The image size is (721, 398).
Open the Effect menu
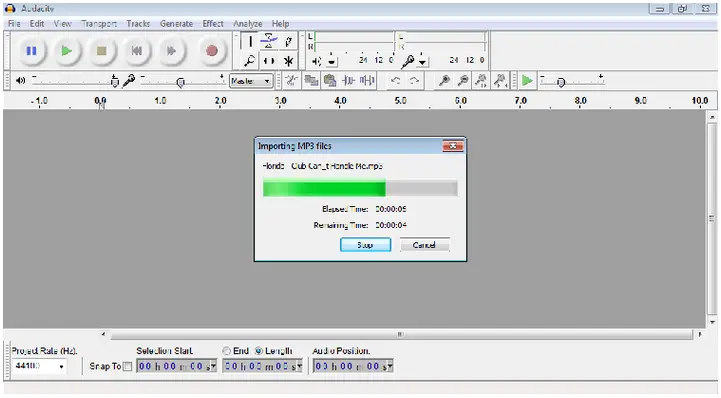pyautogui.click(x=213, y=23)
